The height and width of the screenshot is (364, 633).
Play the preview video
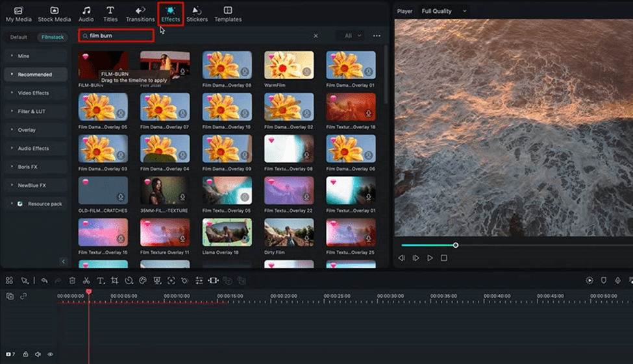tap(430, 258)
